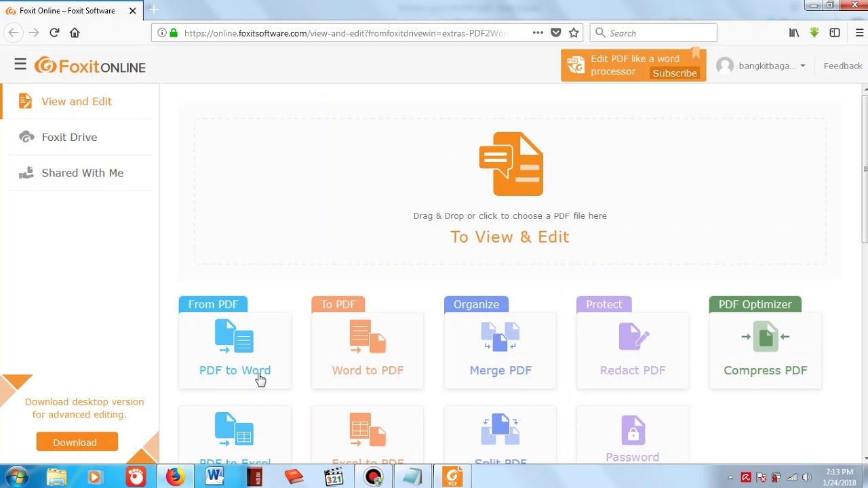Viewport: 868px width, 488px height.
Task: Open Foxit PDF app in taskbar
Action: pyautogui.click(x=452, y=477)
